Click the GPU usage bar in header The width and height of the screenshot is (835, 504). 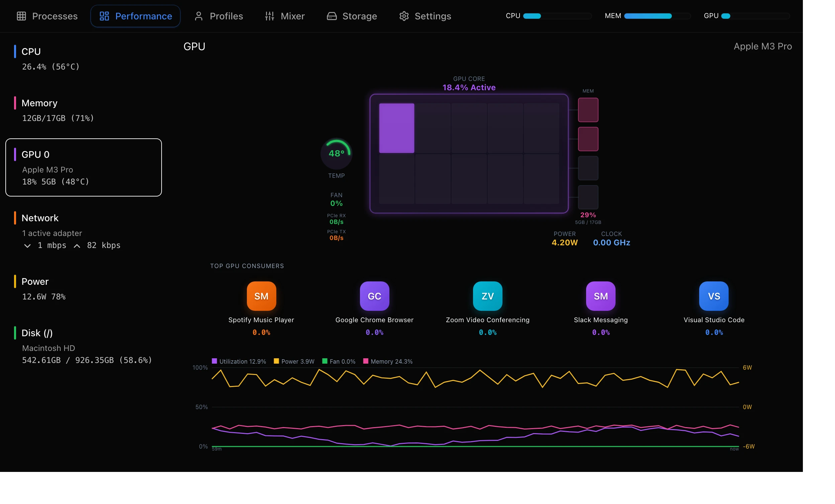[x=755, y=16]
